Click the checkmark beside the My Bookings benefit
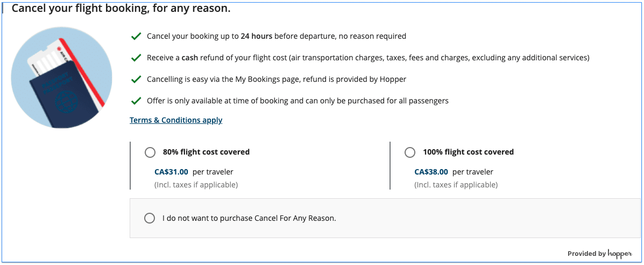Viewport: 644px width, 265px height. click(136, 79)
